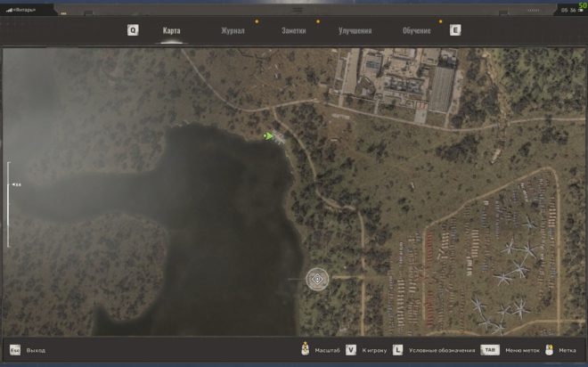The image size is (588, 367).
Task: Click the Выход exit label
Action: (36, 350)
